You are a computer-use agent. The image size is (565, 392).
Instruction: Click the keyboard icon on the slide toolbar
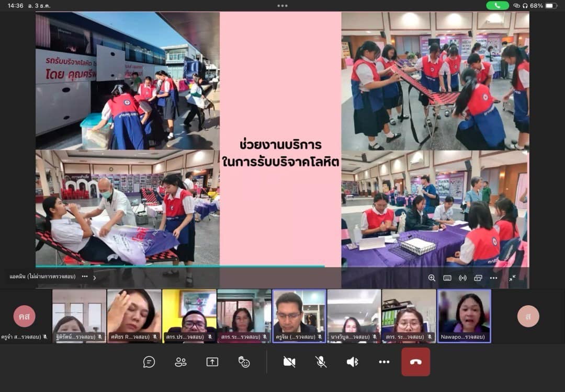click(447, 278)
